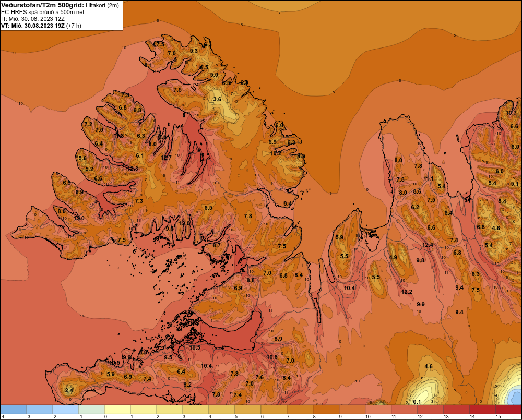Click the '12.7' temperature value

(166, 158)
